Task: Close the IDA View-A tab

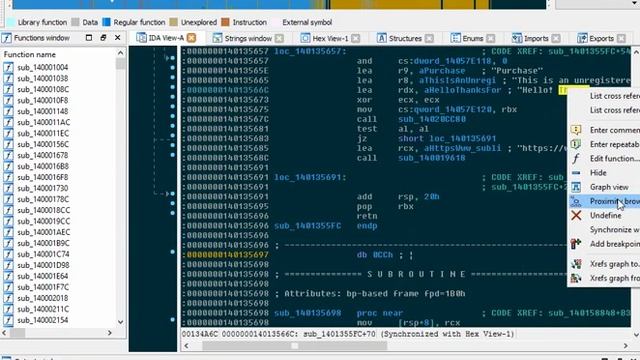Action: (x=191, y=38)
